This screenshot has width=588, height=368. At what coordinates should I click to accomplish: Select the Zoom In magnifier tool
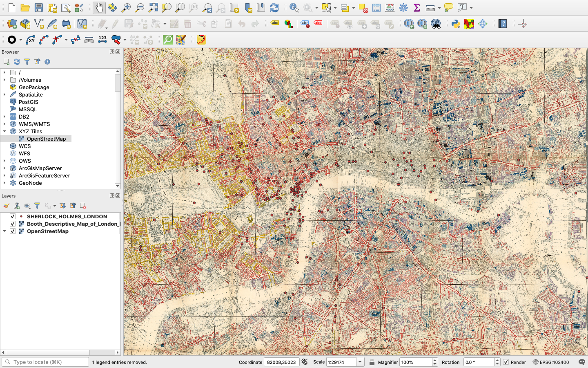[x=126, y=8]
